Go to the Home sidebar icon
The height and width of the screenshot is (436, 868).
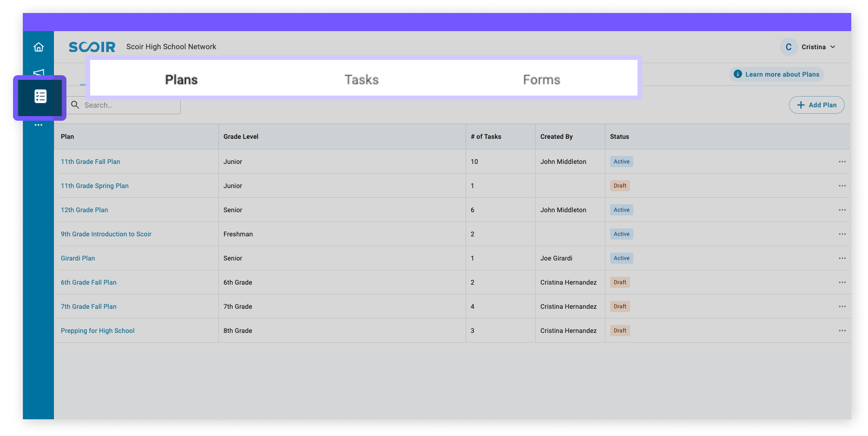pos(39,47)
